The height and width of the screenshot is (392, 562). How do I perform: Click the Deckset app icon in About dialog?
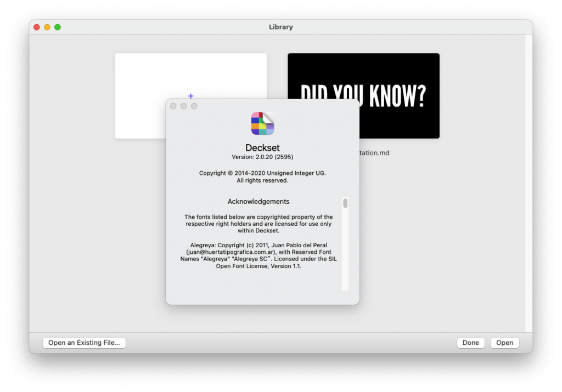click(262, 123)
